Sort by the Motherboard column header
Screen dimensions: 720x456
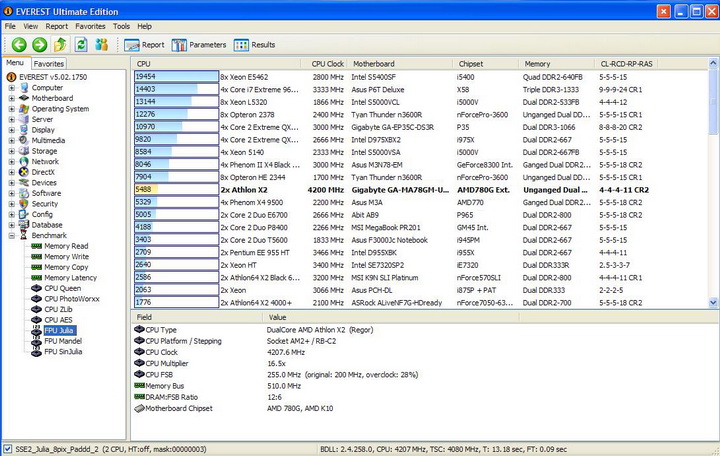[400, 64]
